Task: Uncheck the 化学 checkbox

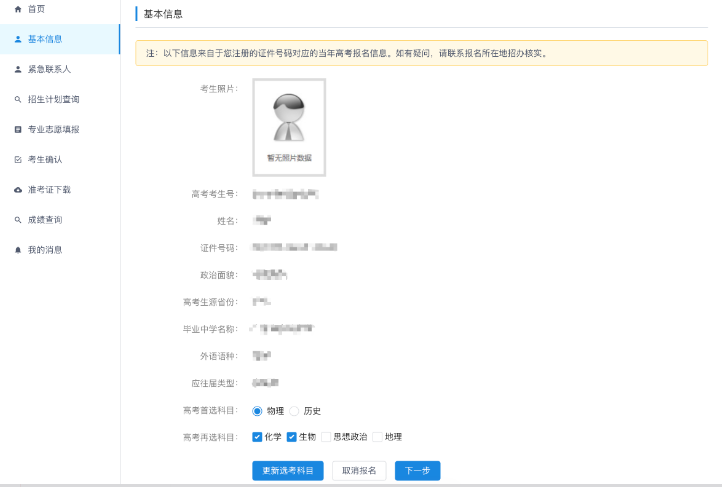Action: pos(258,437)
